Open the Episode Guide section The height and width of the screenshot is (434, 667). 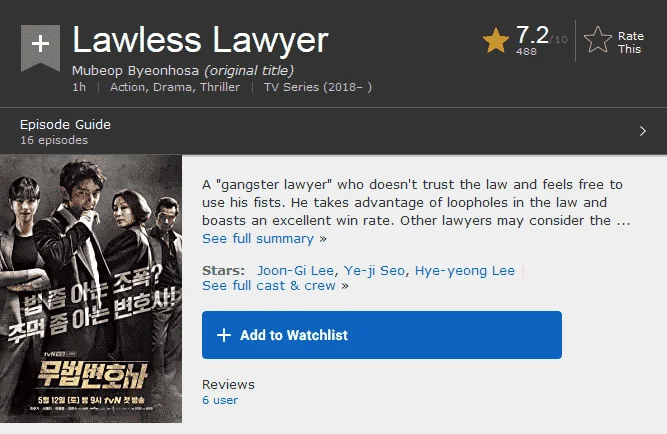coord(65,125)
